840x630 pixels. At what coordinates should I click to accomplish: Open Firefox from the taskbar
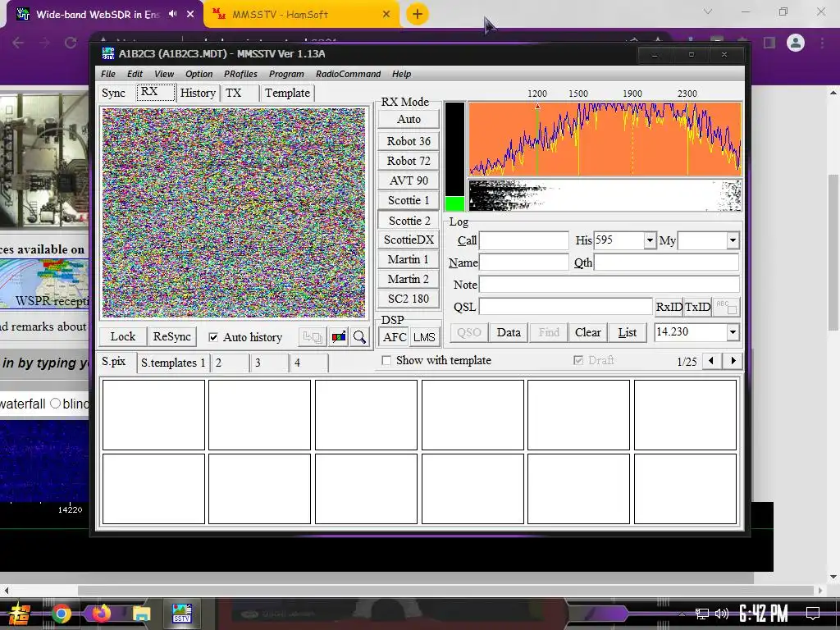tap(102, 614)
